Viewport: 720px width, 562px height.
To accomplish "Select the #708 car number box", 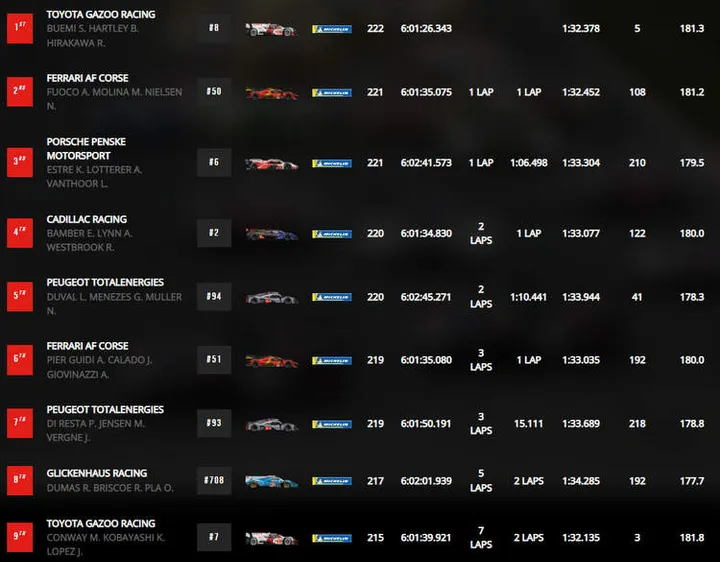I will coord(214,480).
